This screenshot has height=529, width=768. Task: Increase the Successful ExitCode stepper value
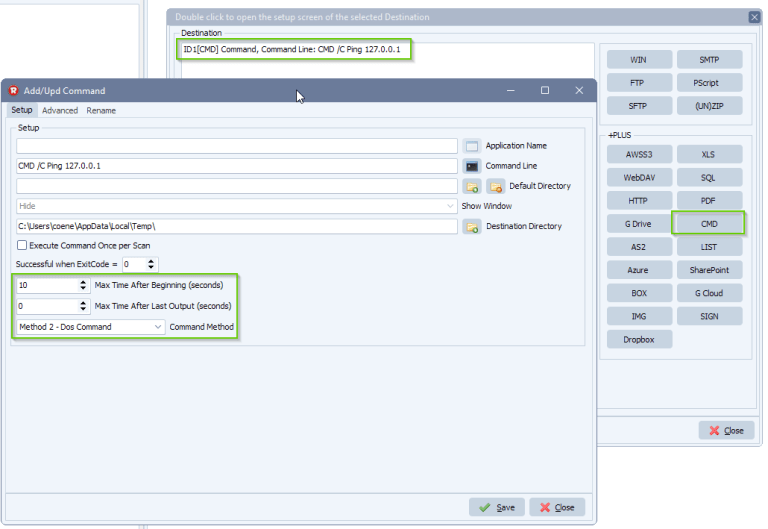point(151,262)
